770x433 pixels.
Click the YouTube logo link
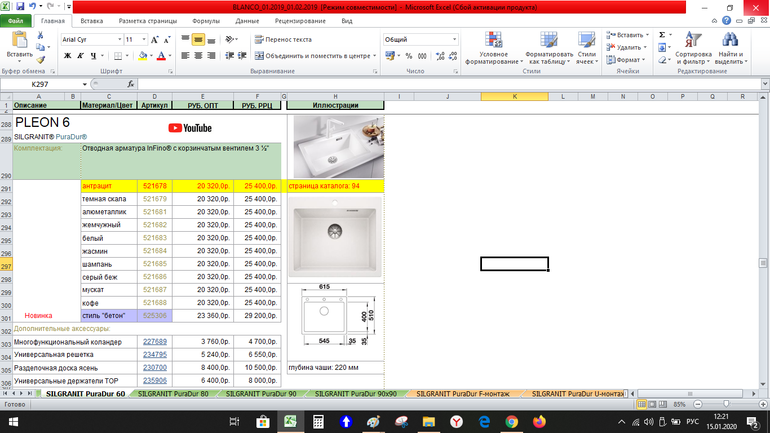190,128
